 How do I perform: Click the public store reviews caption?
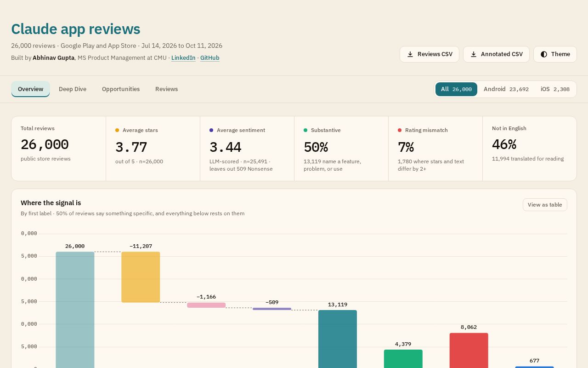click(x=45, y=159)
